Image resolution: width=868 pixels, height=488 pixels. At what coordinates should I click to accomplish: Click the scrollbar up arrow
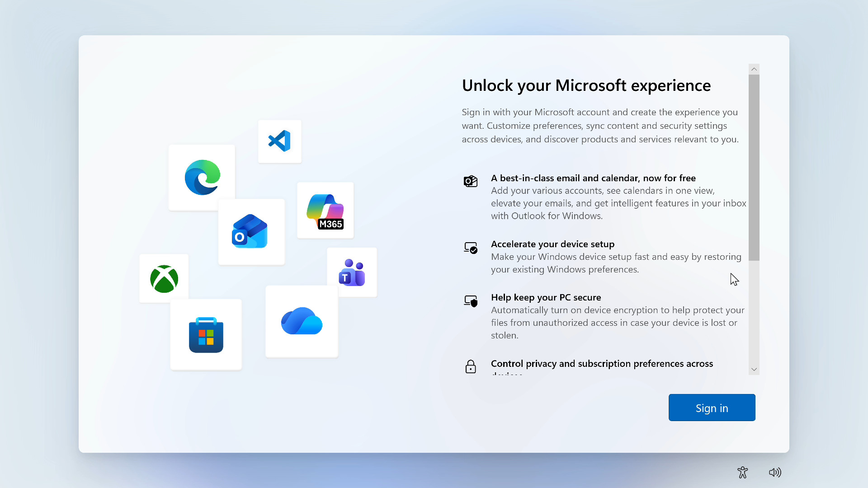(x=754, y=69)
